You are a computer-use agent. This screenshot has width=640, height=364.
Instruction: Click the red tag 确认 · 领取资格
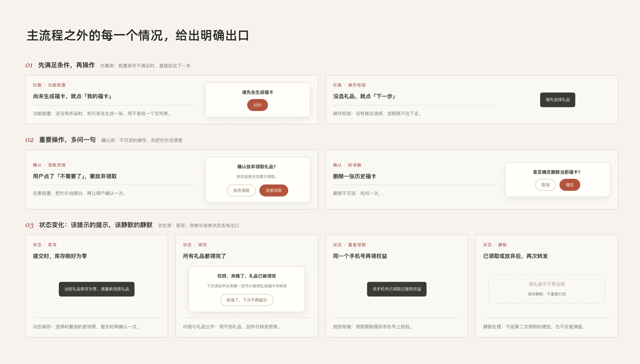click(x=49, y=165)
